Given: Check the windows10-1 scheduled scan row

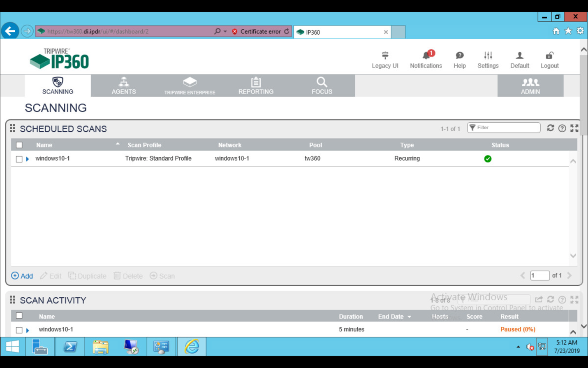Looking at the screenshot, I should pyautogui.click(x=19, y=159).
